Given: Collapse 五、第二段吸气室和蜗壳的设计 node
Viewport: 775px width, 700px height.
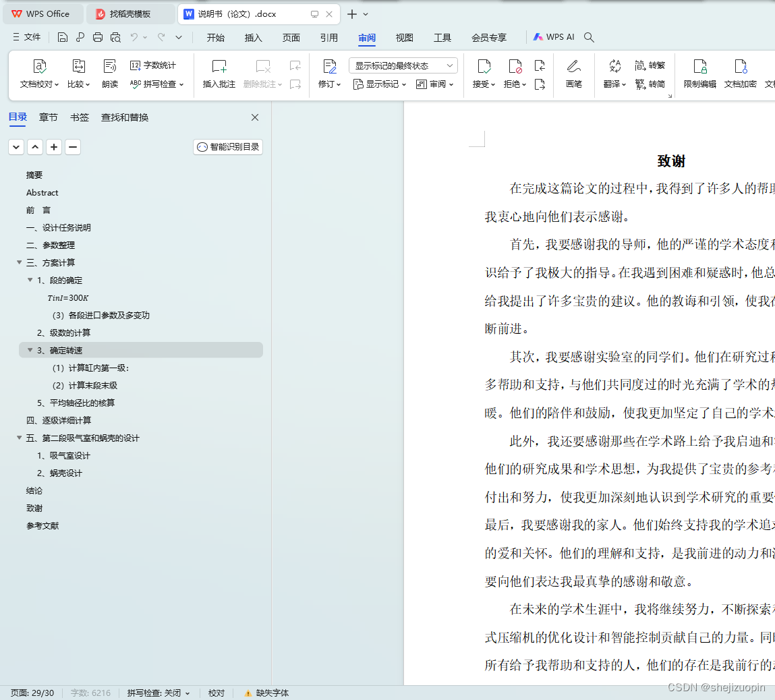Looking at the screenshot, I should [x=20, y=437].
